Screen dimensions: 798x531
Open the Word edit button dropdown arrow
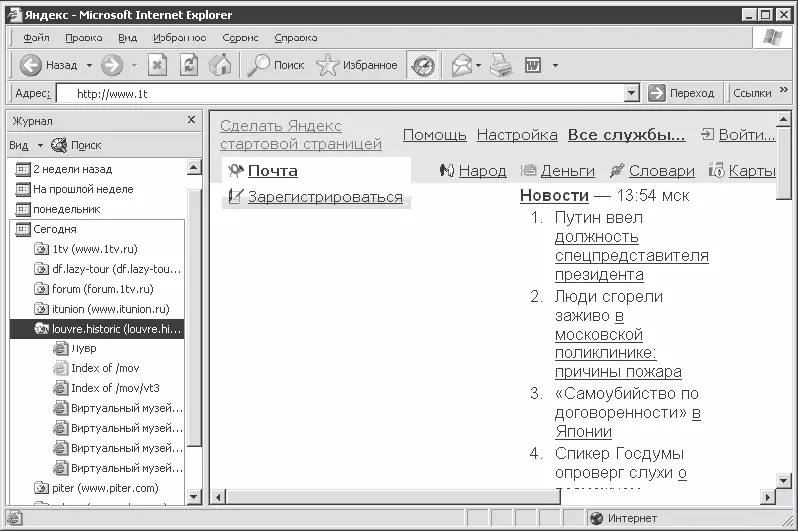(555, 65)
